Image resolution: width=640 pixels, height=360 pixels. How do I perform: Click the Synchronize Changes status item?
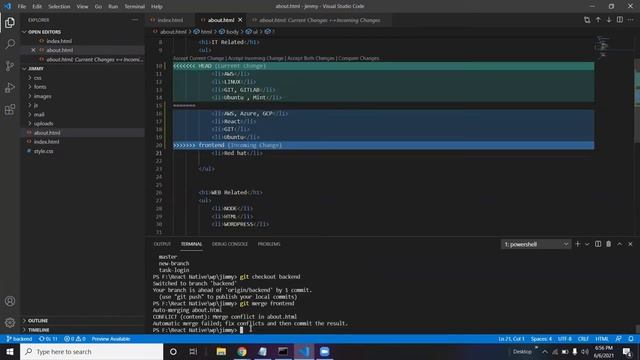[x=48, y=339]
